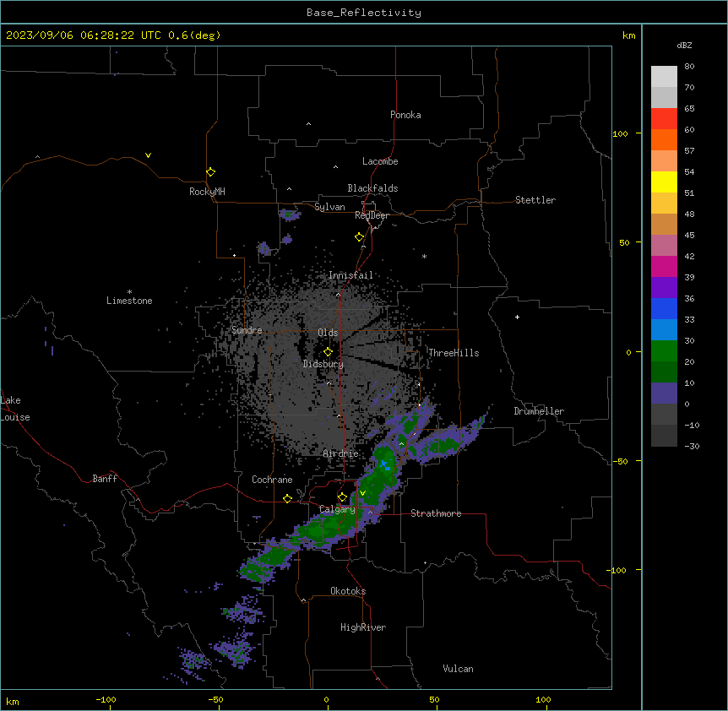Pick the royal blue swatch in dBZ legend

tap(664, 308)
